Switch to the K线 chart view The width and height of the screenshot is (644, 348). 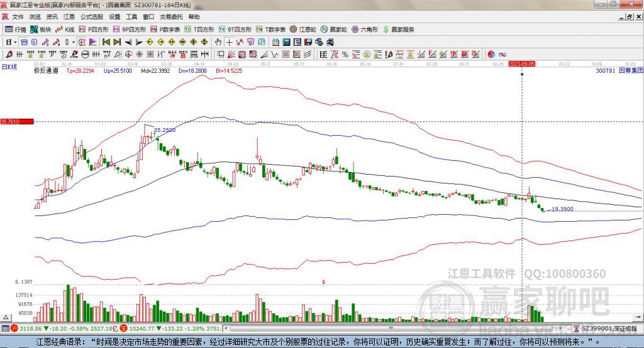[x=65, y=30]
